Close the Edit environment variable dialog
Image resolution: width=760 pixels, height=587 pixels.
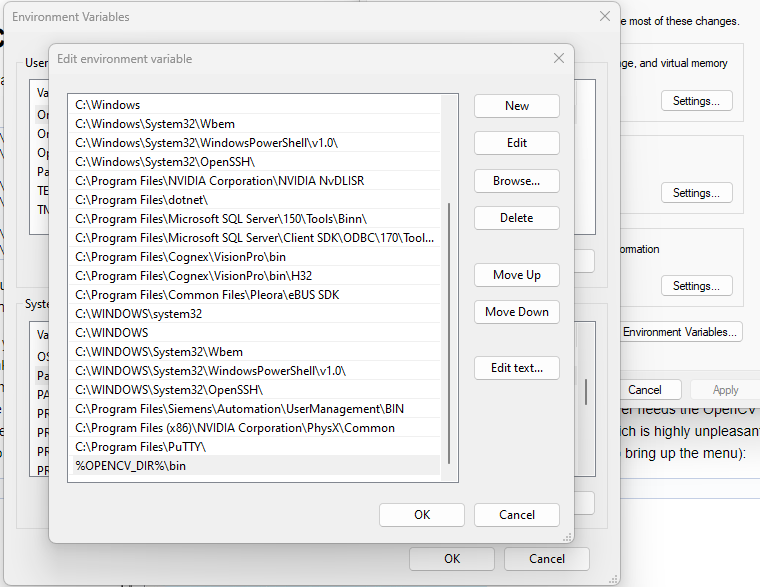coord(558,59)
